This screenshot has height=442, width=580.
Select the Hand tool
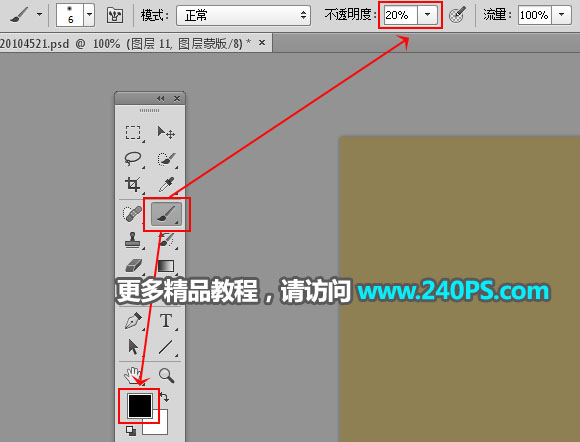132,375
